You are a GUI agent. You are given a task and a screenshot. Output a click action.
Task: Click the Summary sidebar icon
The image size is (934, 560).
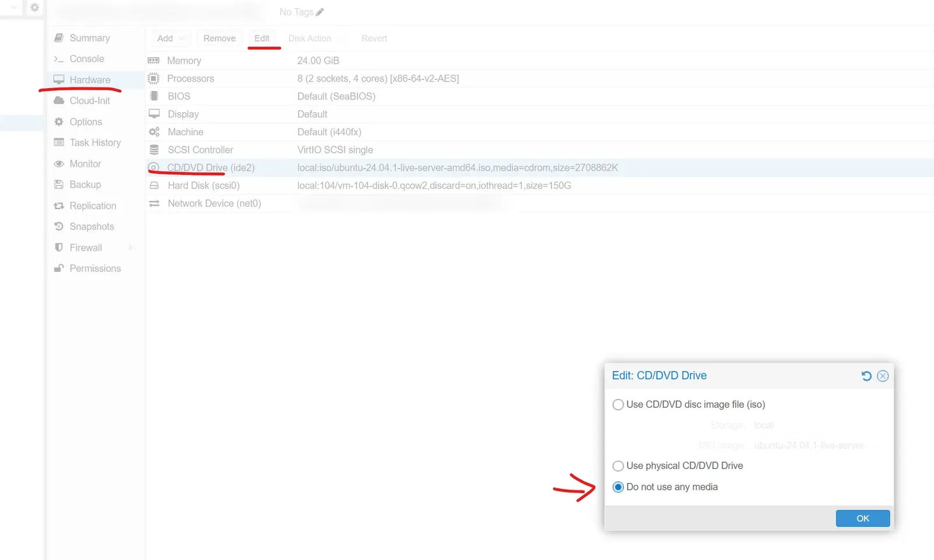pos(58,38)
